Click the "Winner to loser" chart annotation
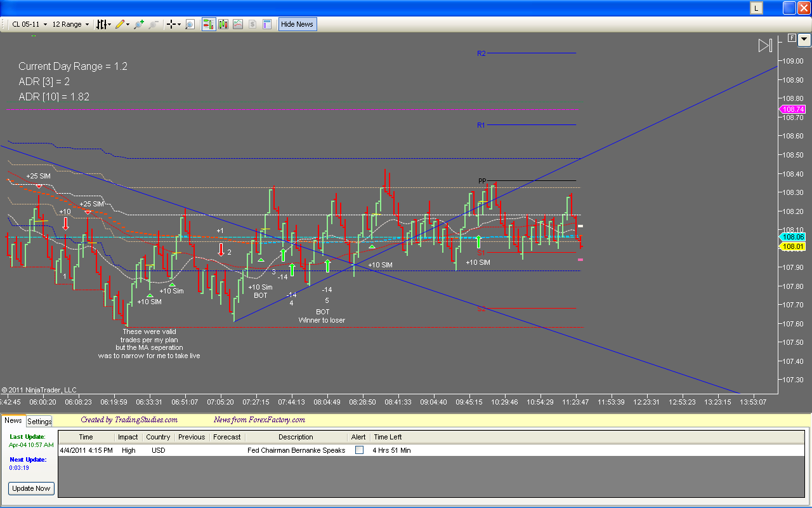Image resolution: width=812 pixels, height=508 pixels. [322, 320]
